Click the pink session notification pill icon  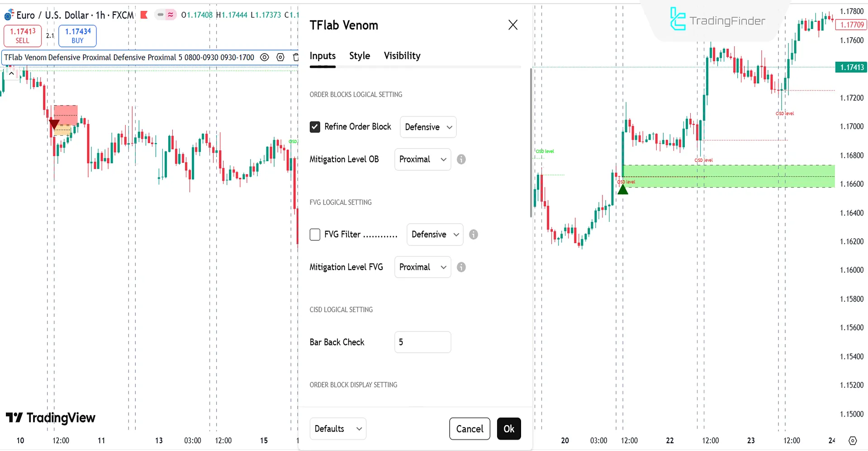(170, 14)
